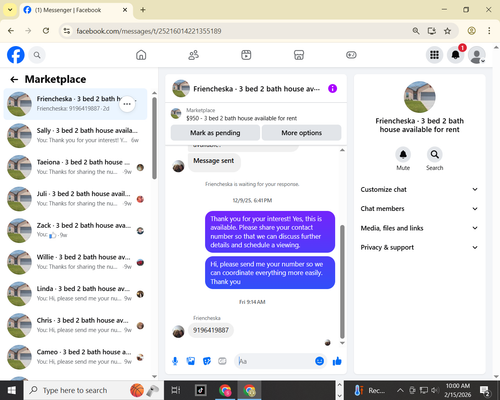Open Sally conversation

click(75, 135)
